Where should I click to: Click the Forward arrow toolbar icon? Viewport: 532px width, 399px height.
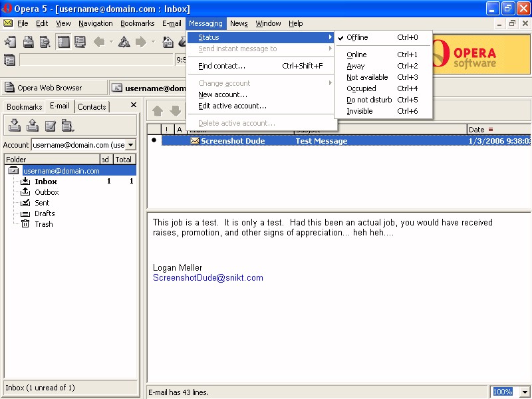(141, 42)
